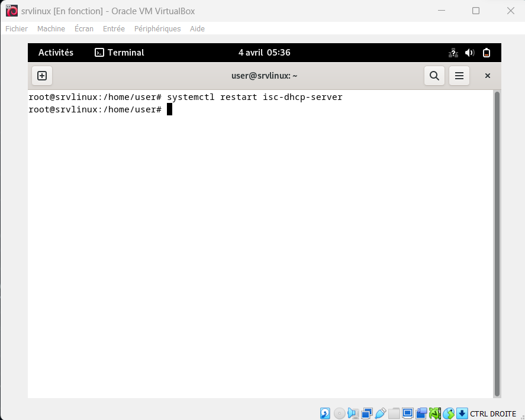The width and height of the screenshot is (525, 420).
Task: Open the Entrée menu
Action: (114, 28)
